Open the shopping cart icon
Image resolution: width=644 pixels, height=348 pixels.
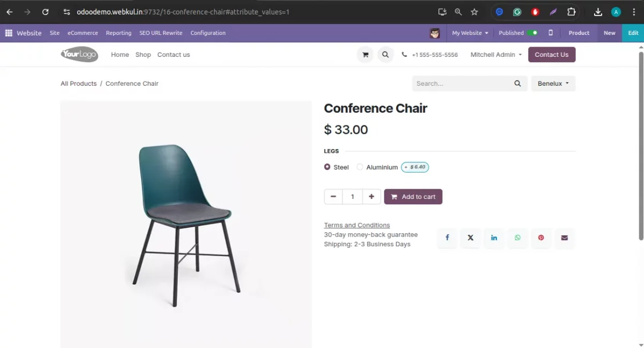pyautogui.click(x=365, y=54)
